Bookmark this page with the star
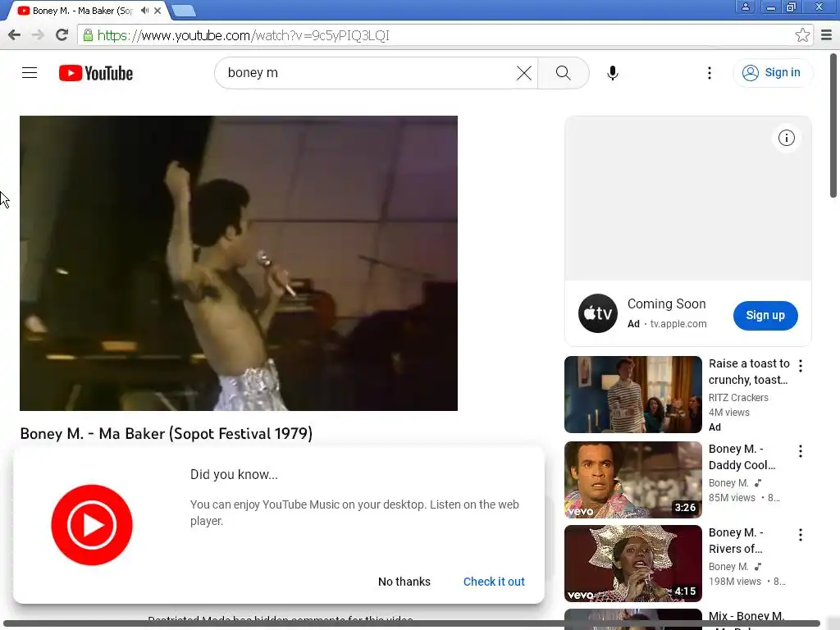This screenshot has width=840, height=630. 802,35
